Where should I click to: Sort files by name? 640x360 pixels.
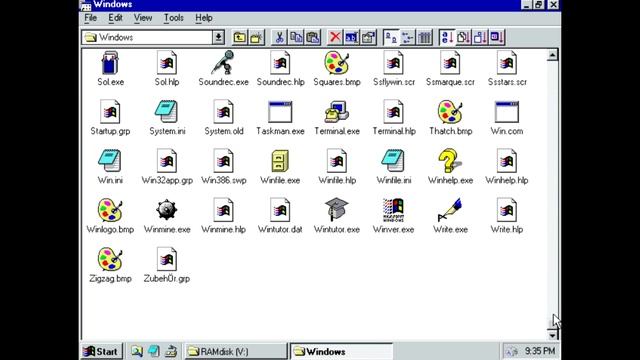click(x=447, y=38)
